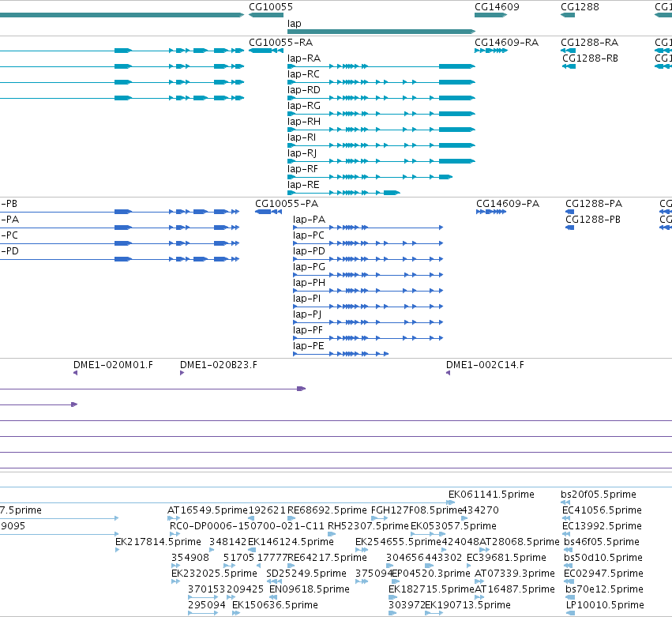Click the bs46f05.5prime EST label

click(602, 542)
